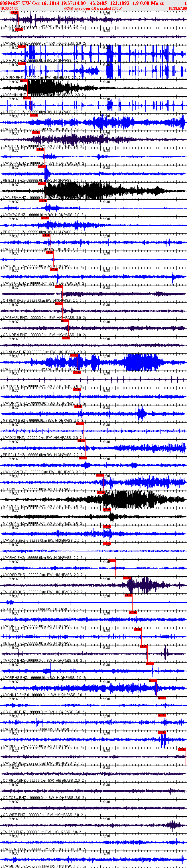
Task: Select the pick flag on UW ELK trace
Action: [74, 355]
